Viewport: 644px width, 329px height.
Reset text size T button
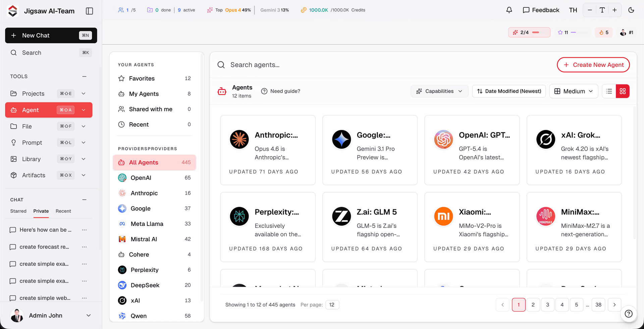pos(602,10)
